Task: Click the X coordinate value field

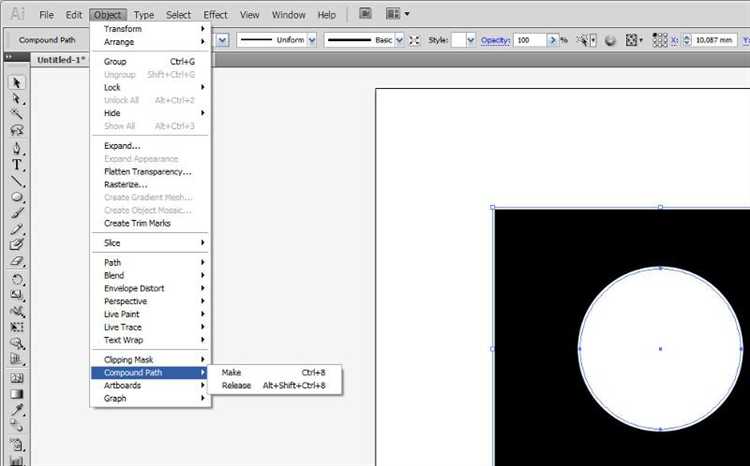Action: (x=714, y=40)
